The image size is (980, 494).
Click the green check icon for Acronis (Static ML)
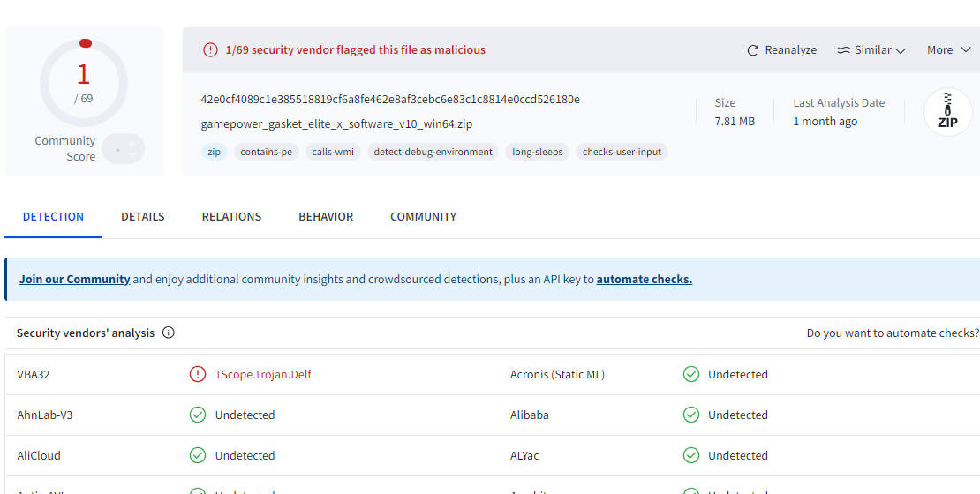691,374
